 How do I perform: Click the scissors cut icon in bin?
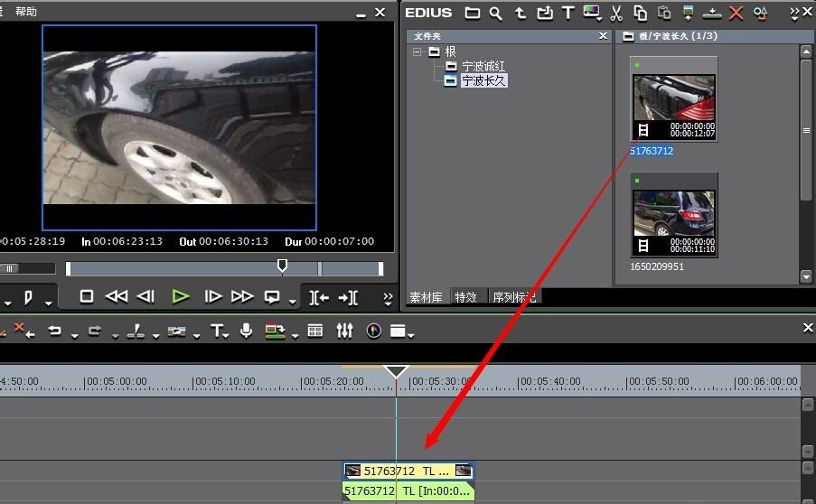[616, 13]
